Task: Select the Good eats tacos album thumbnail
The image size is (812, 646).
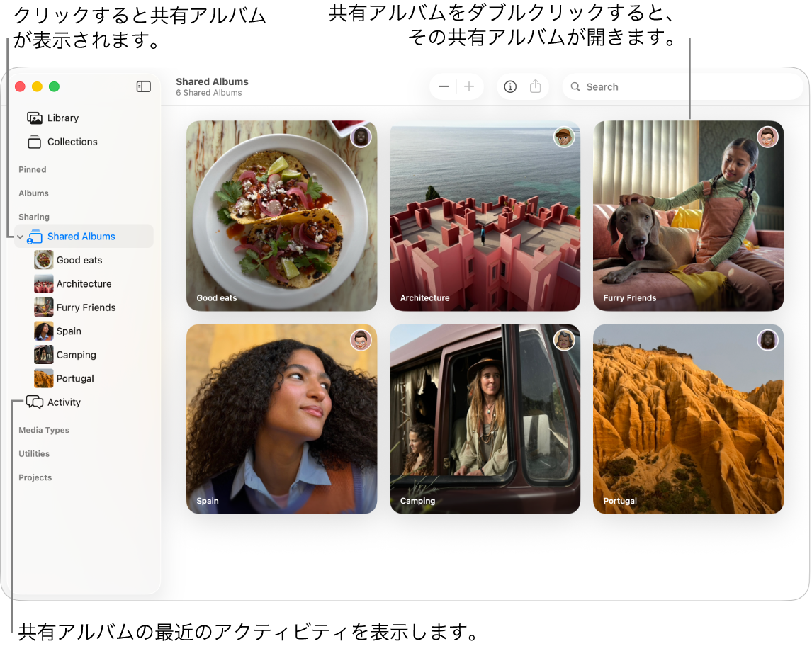Action: (x=282, y=216)
